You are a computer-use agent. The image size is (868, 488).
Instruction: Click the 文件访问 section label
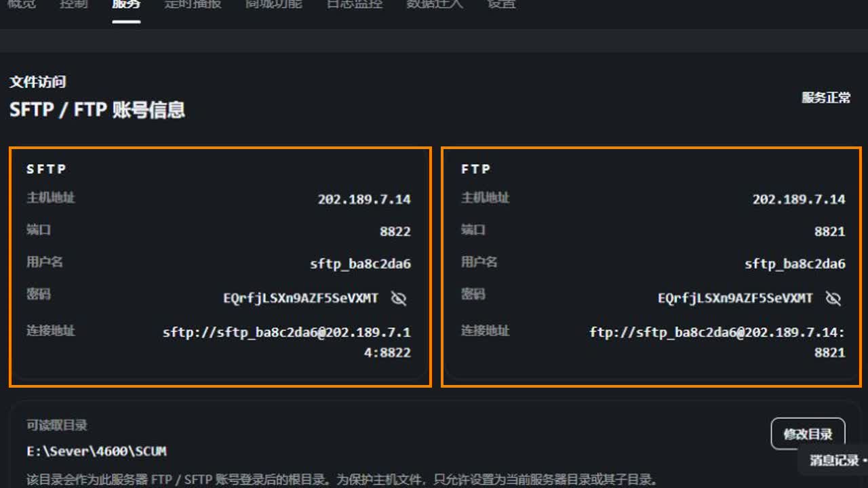(x=38, y=82)
